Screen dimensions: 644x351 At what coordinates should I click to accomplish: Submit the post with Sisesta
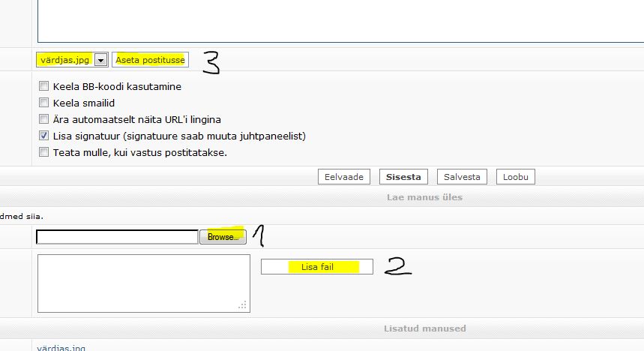click(403, 177)
